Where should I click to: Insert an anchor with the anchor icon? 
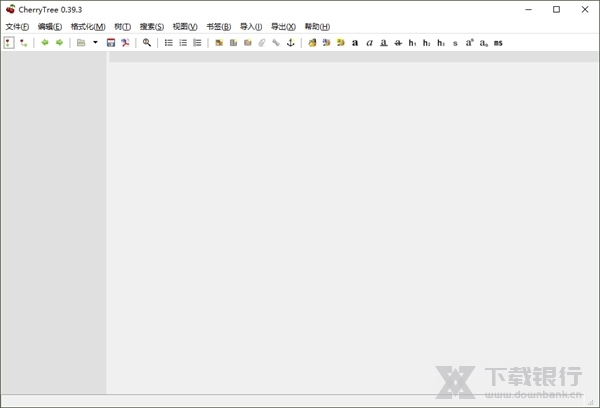[x=291, y=43]
